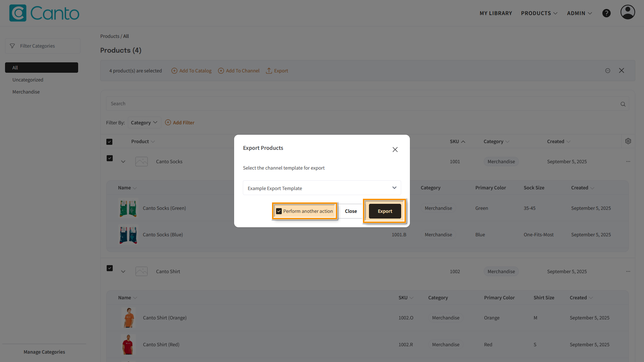This screenshot has width=644, height=362.
Task: Click the help question mark icon
Action: pos(606,13)
